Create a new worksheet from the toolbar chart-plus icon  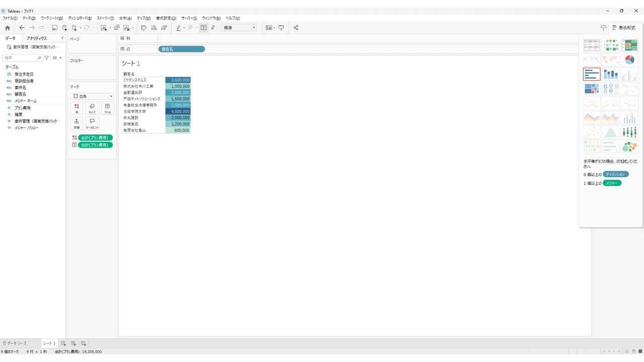click(x=104, y=28)
